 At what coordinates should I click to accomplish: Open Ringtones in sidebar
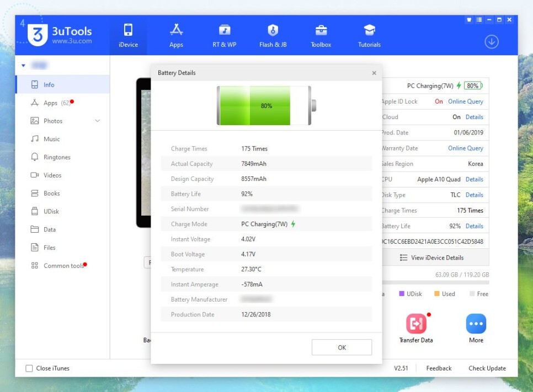pyautogui.click(x=63, y=157)
